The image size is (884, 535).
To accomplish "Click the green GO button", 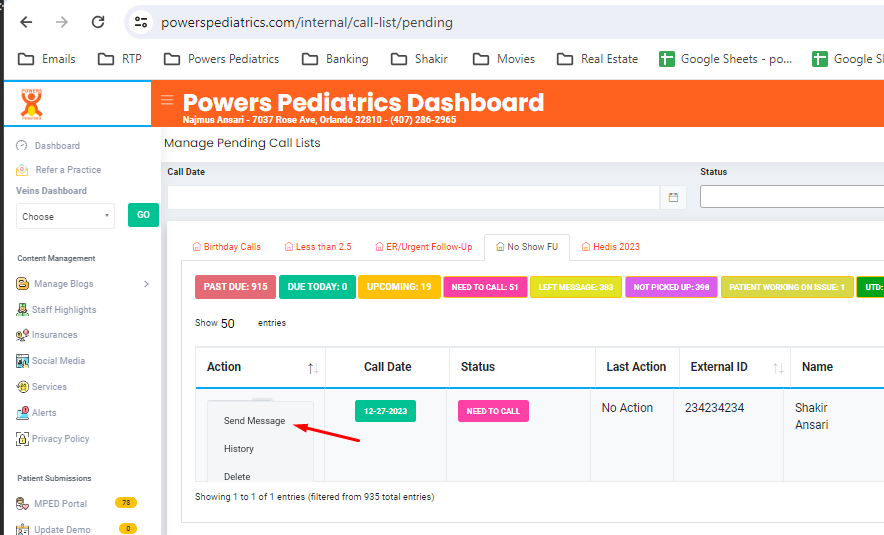I will coord(143,215).
